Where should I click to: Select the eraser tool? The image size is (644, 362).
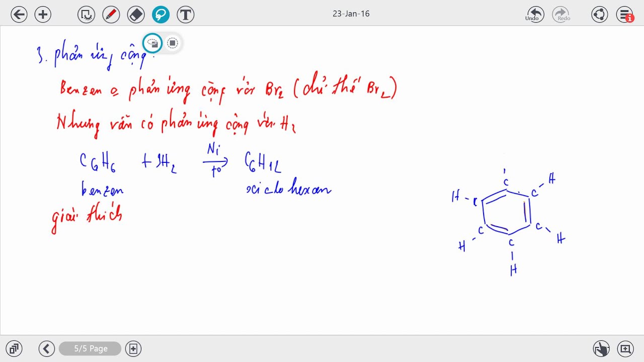136,15
